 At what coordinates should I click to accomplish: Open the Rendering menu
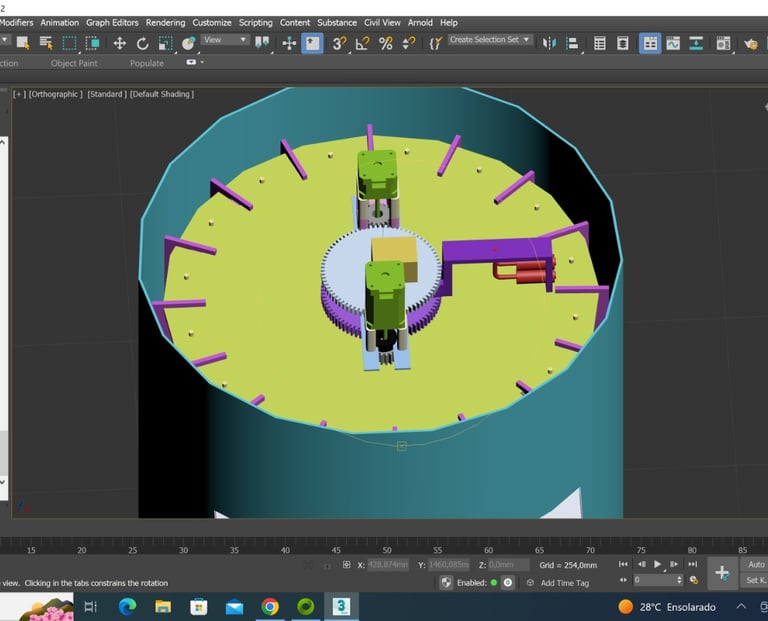pyautogui.click(x=165, y=22)
